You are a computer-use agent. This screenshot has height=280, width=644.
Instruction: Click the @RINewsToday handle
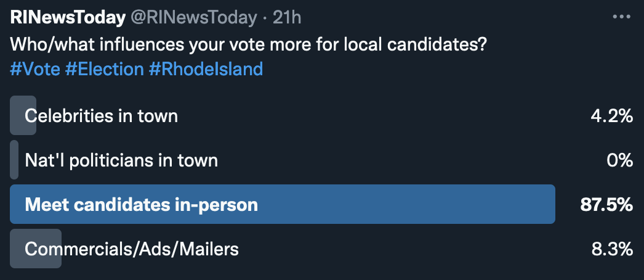(193, 18)
